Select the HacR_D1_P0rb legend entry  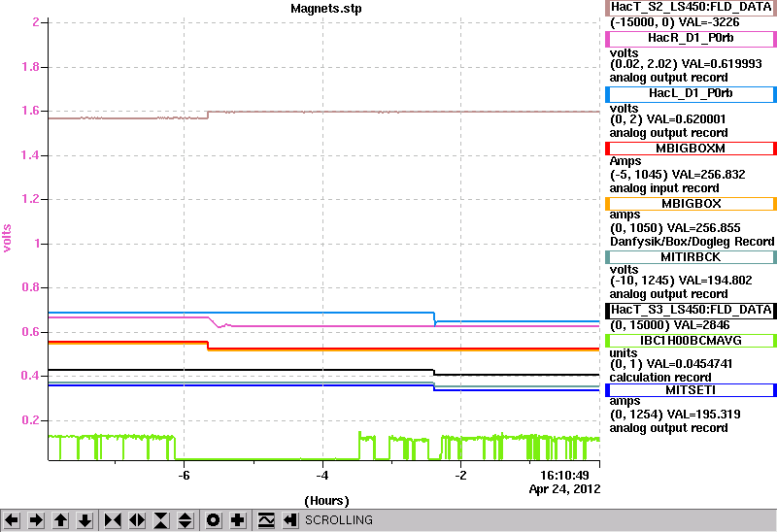pyautogui.click(x=691, y=39)
